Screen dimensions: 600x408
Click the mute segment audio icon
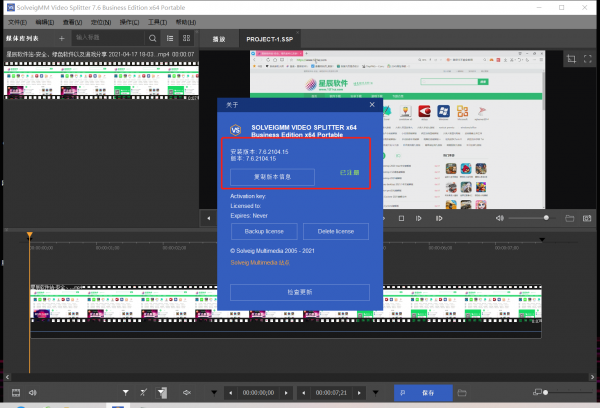pyautogui.click(x=187, y=393)
